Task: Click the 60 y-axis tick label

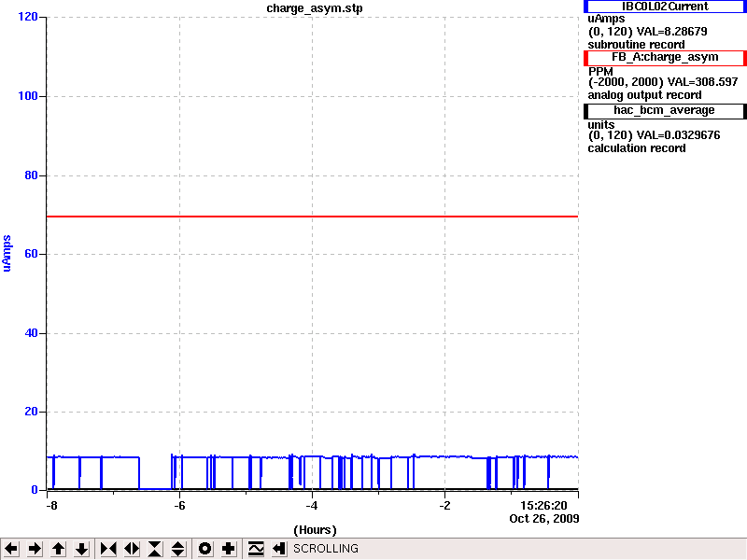Action: (x=31, y=254)
